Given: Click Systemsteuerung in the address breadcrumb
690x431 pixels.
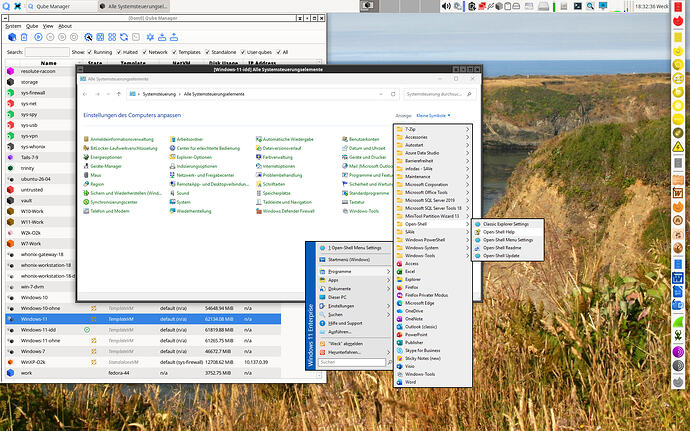Looking at the screenshot, I should [x=159, y=94].
